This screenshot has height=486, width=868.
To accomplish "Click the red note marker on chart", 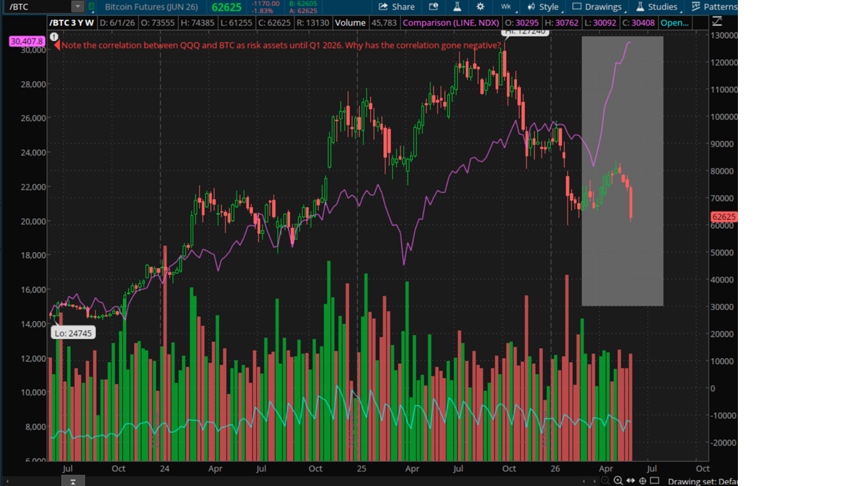I will pos(57,46).
